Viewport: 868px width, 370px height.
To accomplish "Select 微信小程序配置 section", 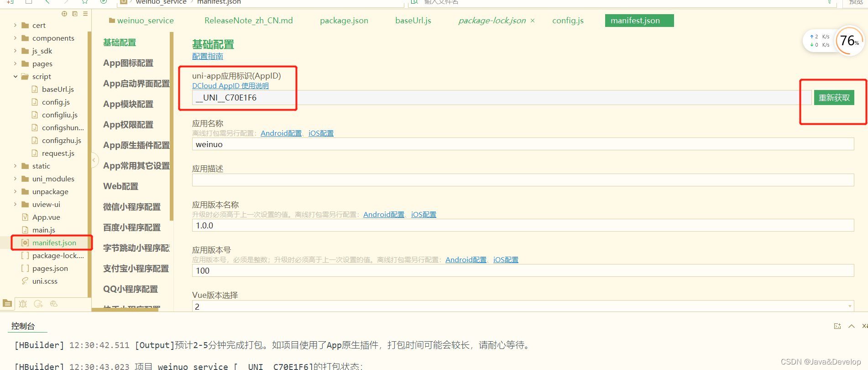I will click(x=131, y=207).
